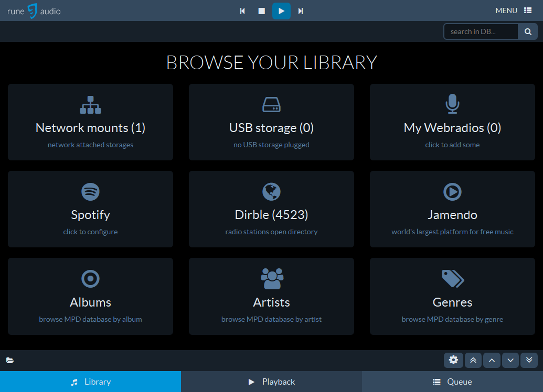Open Network mounts (1) title
Image resolution: width=543 pixels, height=392 pixels.
click(x=90, y=128)
